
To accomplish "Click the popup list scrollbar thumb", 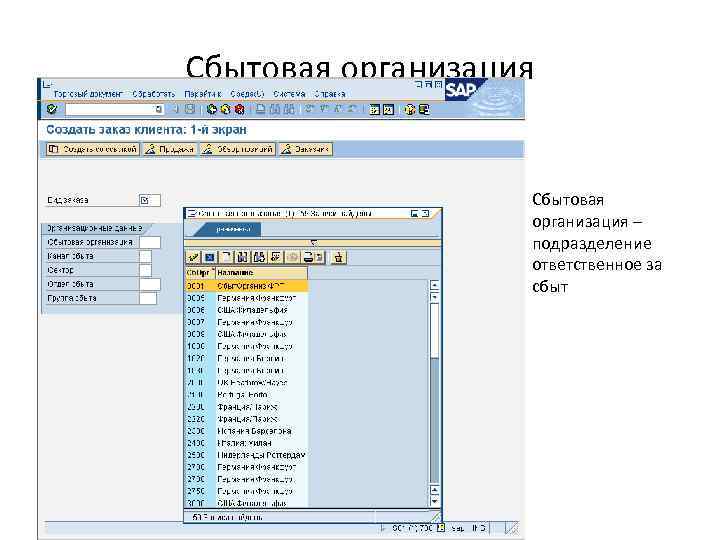I will 434,330.
